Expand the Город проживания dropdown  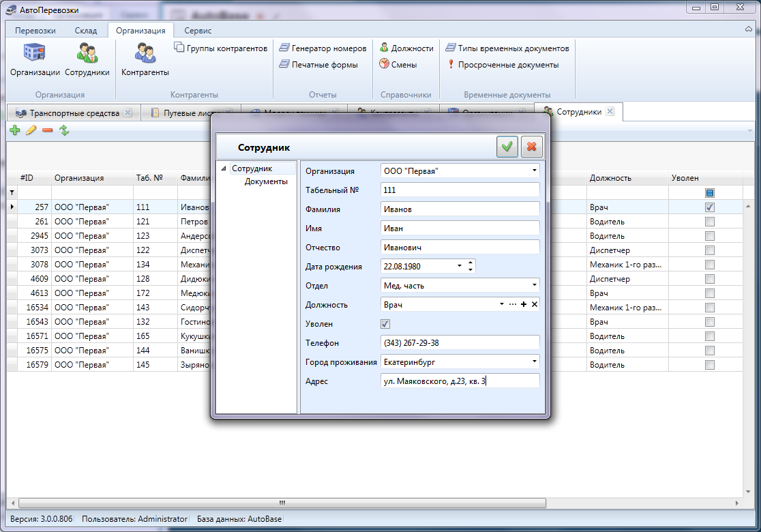point(534,361)
